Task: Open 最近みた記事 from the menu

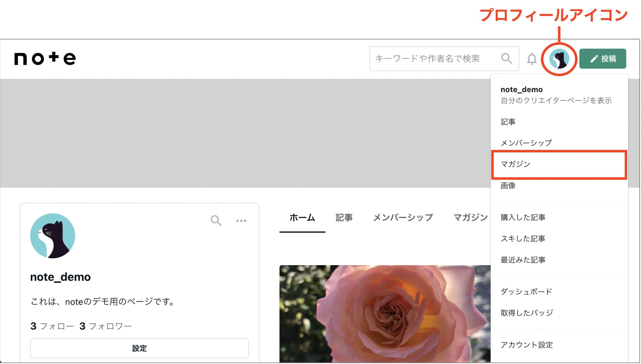Action: click(524, 260)
